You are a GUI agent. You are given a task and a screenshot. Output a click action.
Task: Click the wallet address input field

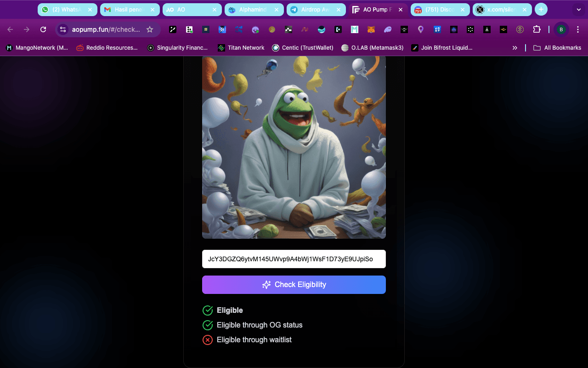point(294,259)
